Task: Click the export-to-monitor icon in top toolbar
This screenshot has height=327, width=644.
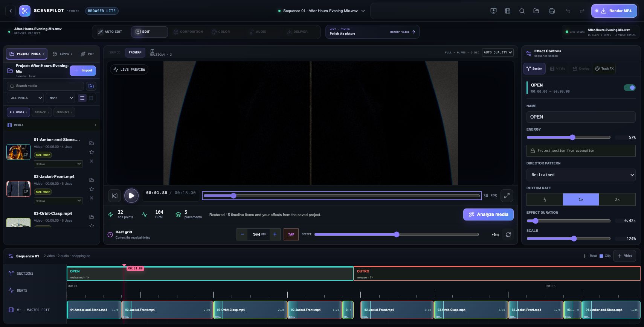Action: 493,11
